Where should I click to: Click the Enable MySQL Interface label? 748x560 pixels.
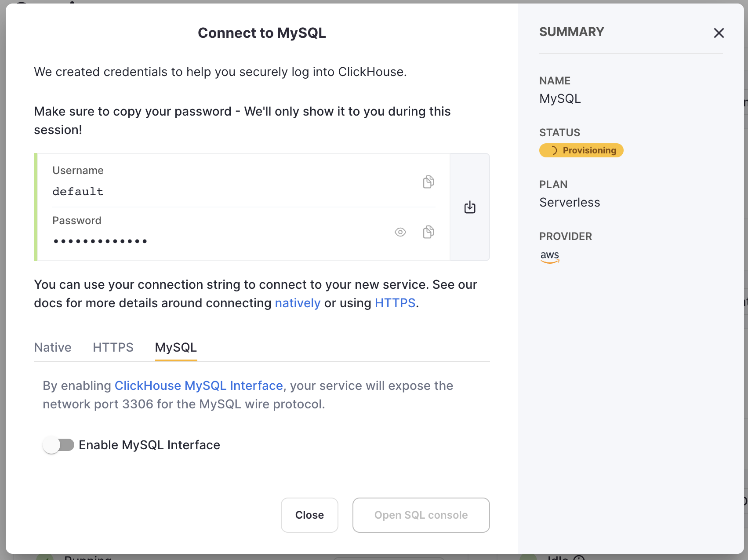[149, 445]
